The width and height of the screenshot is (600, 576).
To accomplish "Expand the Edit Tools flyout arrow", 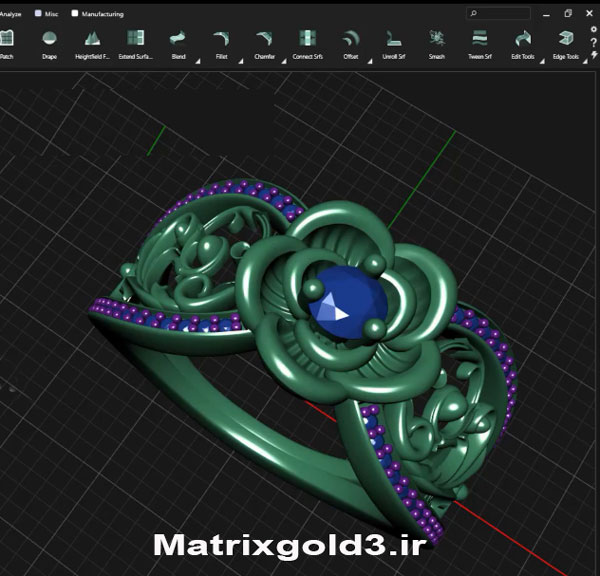I will (542, 61).
